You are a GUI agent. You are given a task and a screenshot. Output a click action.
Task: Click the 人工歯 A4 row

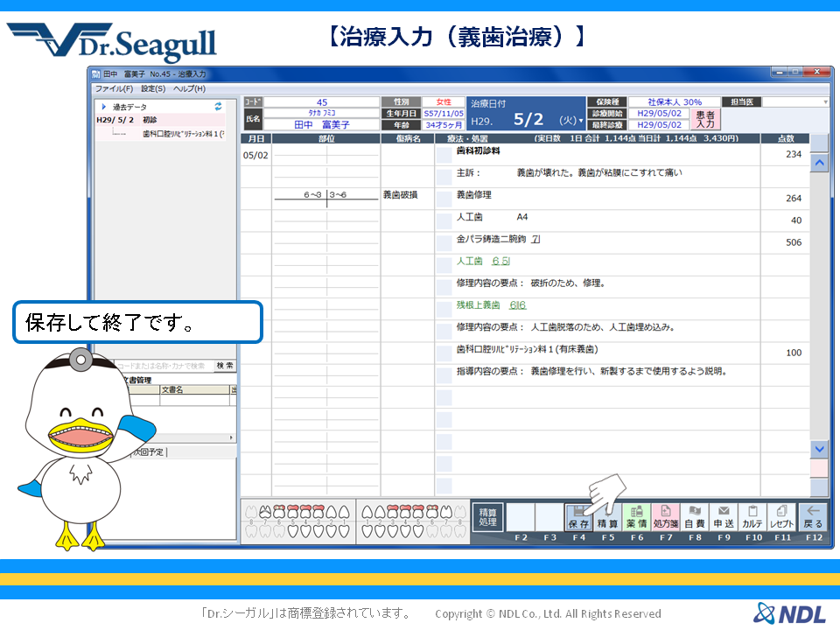coord(598,220)
